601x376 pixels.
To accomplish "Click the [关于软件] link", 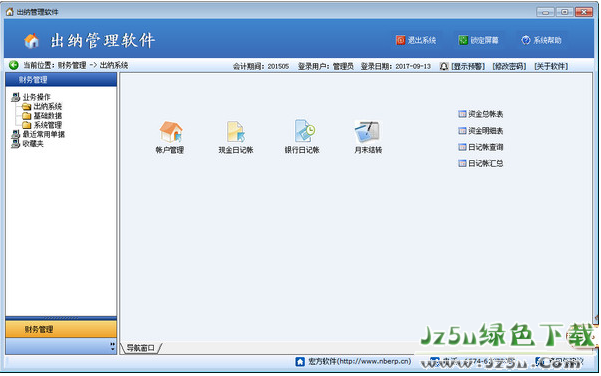I will pyautogui.click(x=551, y=66).
